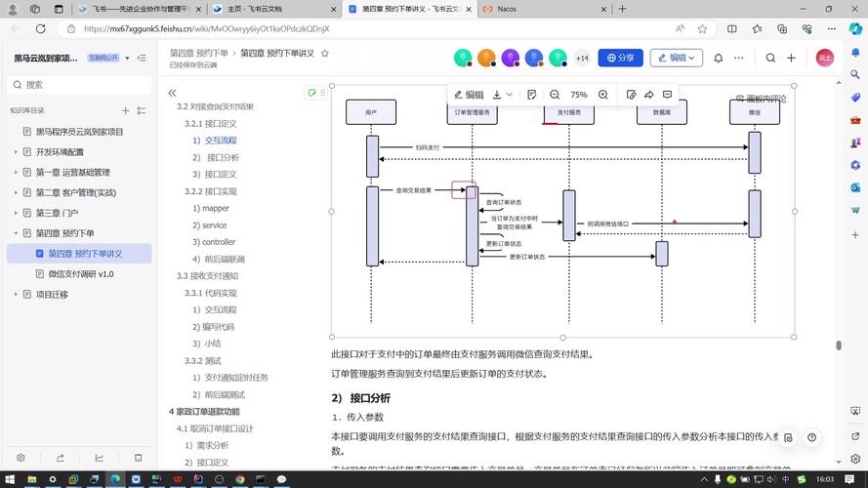Switch to the first 飞书 browser tab
868x488 pixels.
click(140, 9)
